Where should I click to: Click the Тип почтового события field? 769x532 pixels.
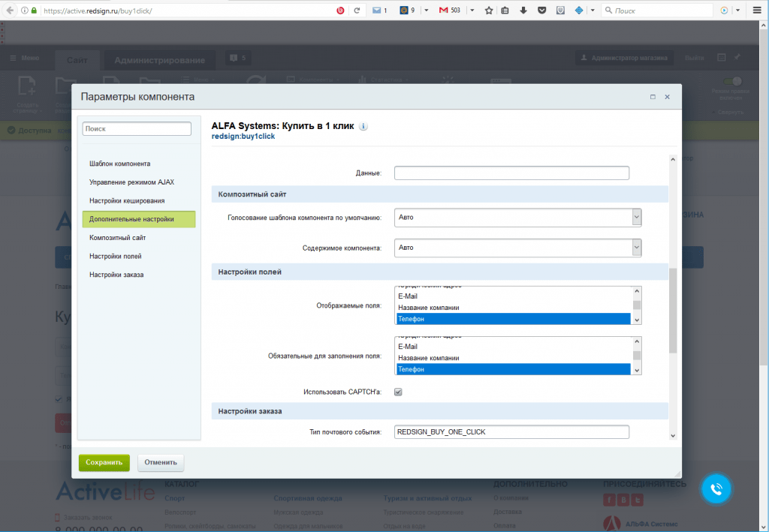[511, 432]
